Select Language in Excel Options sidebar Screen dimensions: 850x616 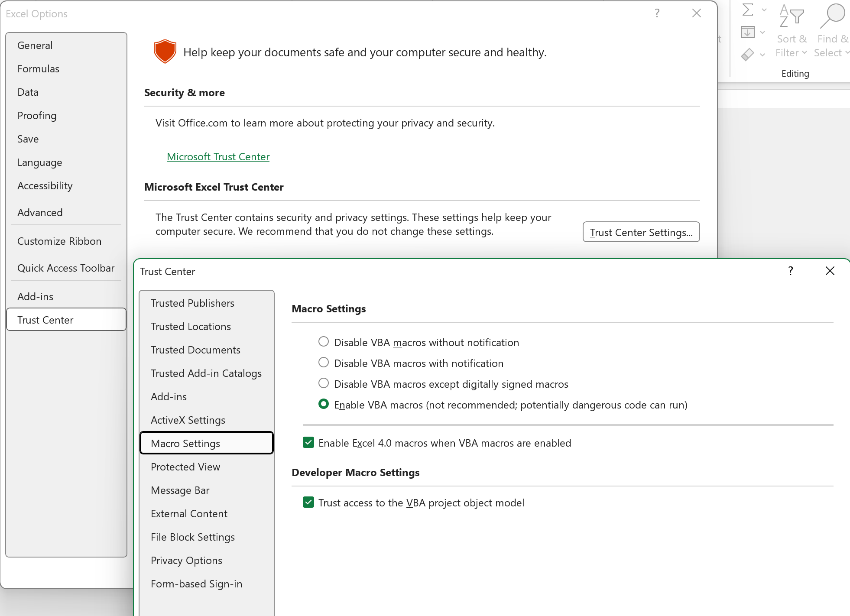(66, 162)
